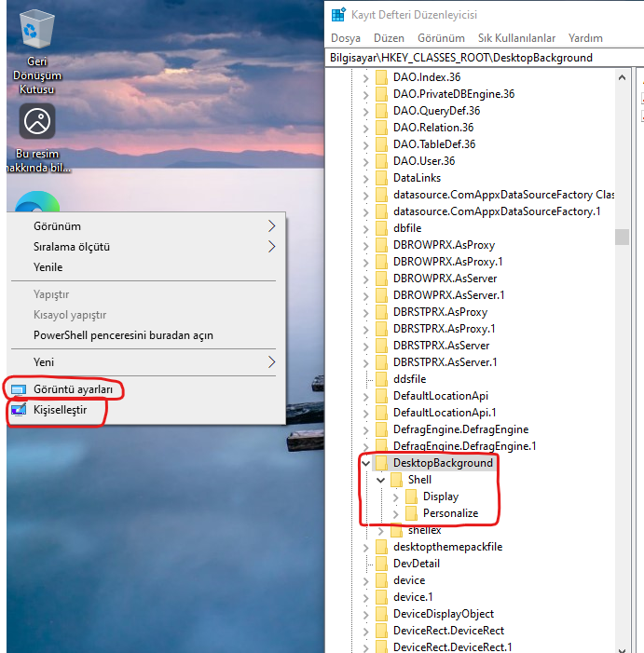Viewport: 644px width, 653px height.
Task: Click the folder icon of DataLinks
Action: pos(381,178)
